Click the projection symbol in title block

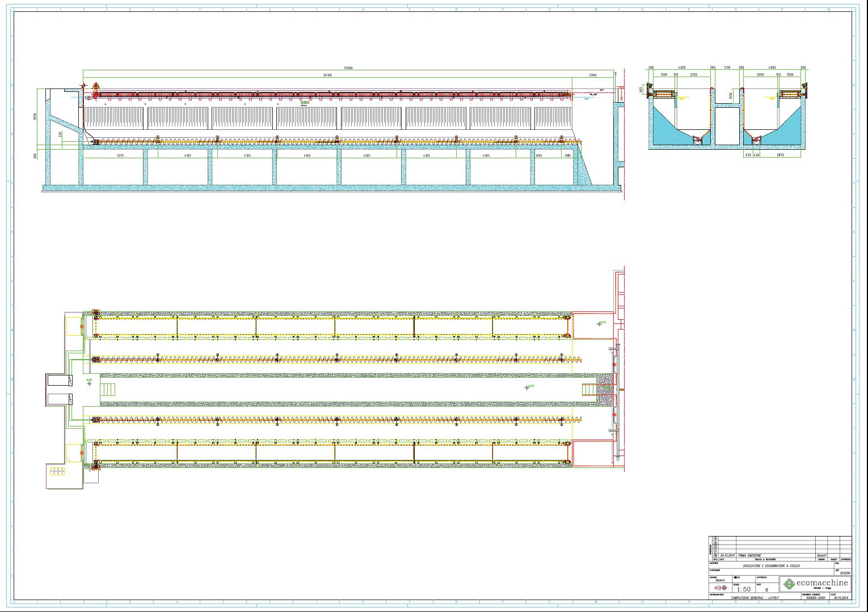(720, 588)
